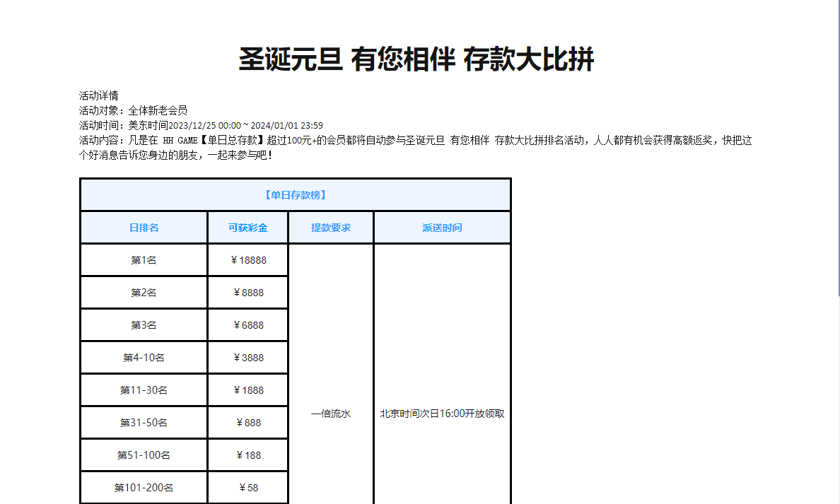Click the 日排名 column header
This screenshot has height=504, width=840.
[144, 228]
